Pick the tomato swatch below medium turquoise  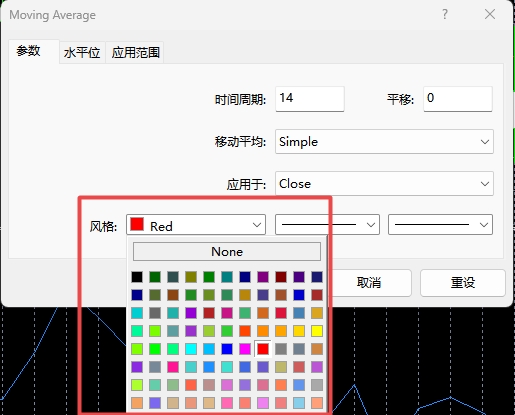(191, 385)
